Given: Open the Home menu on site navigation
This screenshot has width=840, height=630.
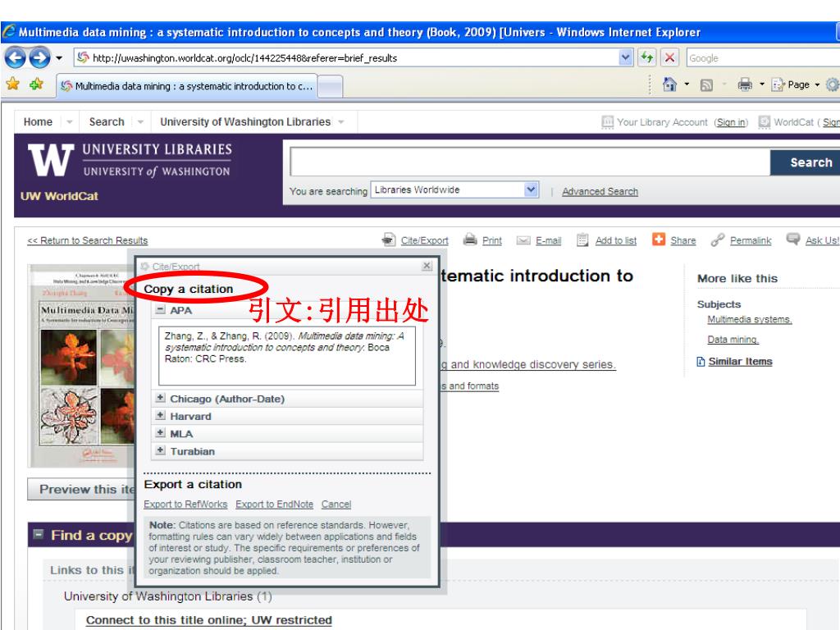Looking at the screenshot, I should (x=38, y=121).
